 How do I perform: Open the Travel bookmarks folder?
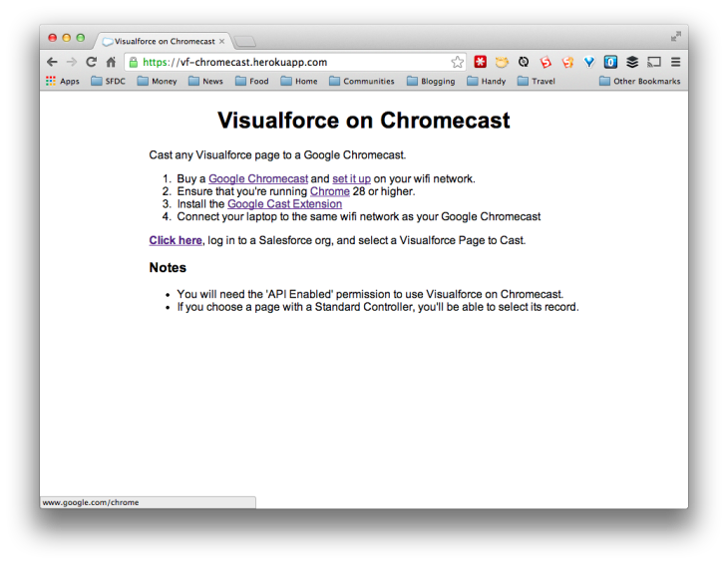tap(537, 81)
